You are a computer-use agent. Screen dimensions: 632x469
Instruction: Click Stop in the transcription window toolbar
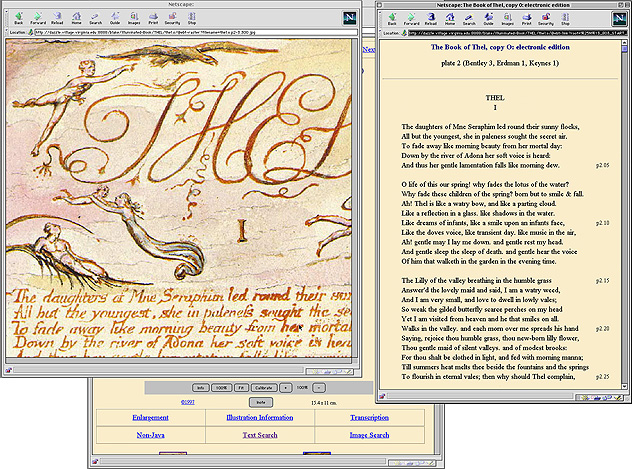565,19
